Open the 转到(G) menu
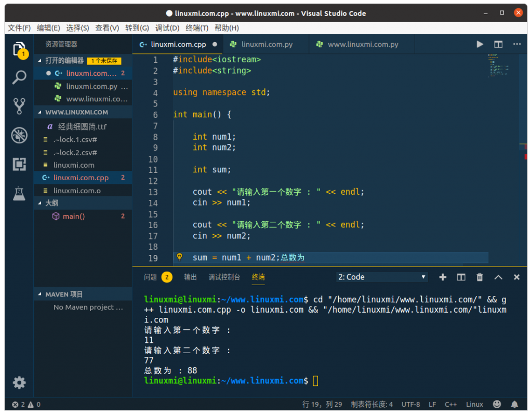The image size is (532, 415). point(137,28)
